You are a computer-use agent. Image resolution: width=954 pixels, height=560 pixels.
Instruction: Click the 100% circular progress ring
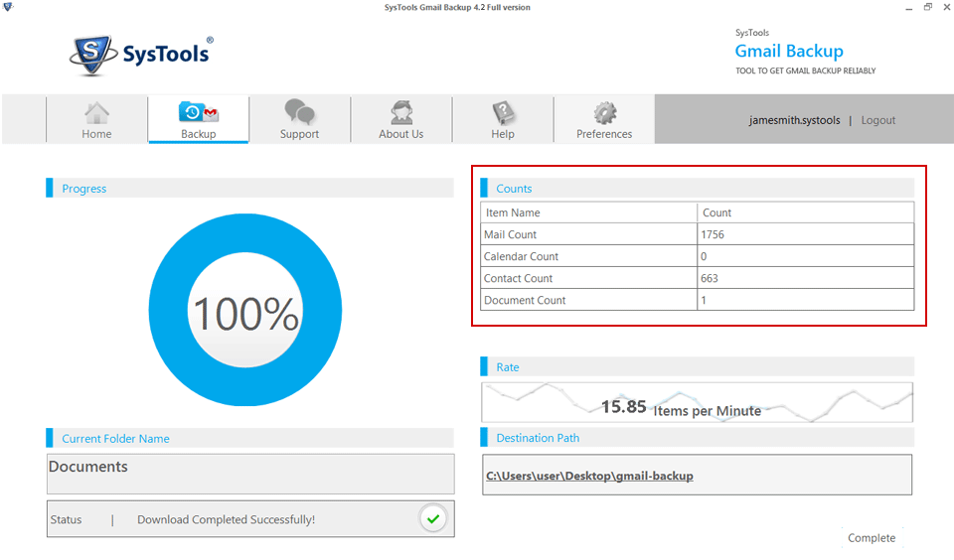[245, 310]
